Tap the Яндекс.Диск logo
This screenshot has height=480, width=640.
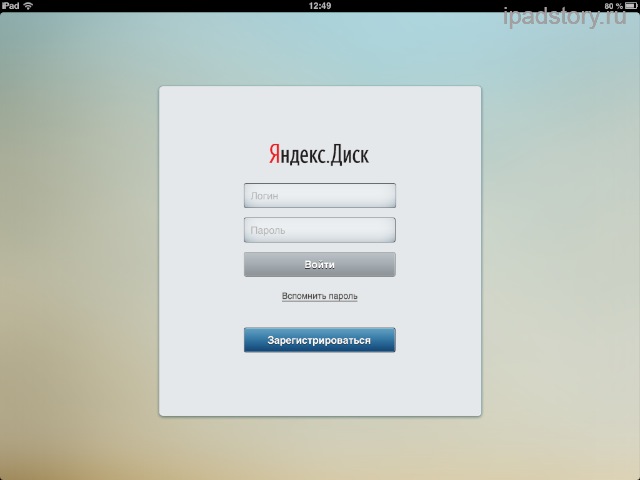(319, 154)
